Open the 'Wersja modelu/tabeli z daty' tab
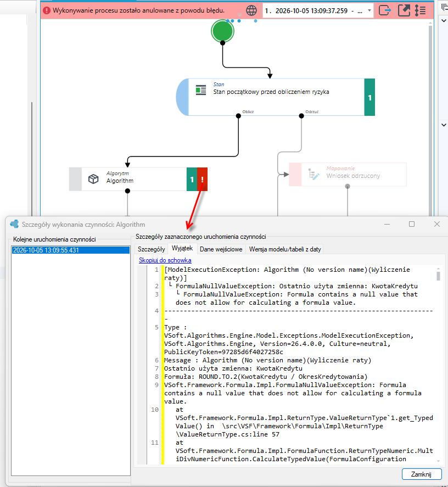Viewport: 448px width, 487px height. [x=285, y=249]
